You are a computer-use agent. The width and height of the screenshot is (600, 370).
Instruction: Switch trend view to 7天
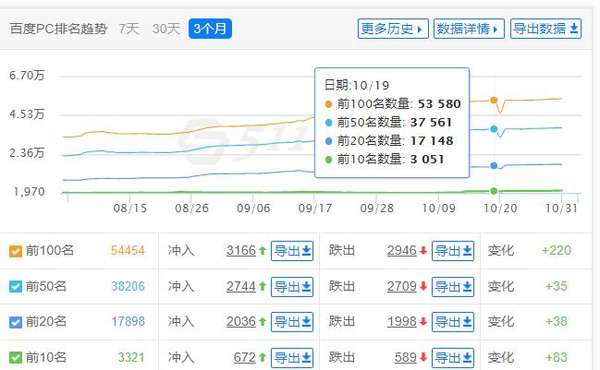click(129, 29)
